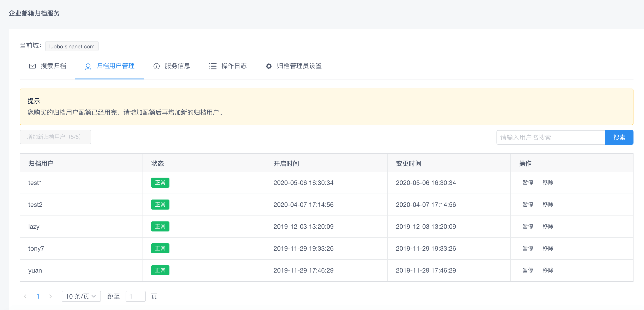Click the jump-to page number field

[x=135, y=296]
